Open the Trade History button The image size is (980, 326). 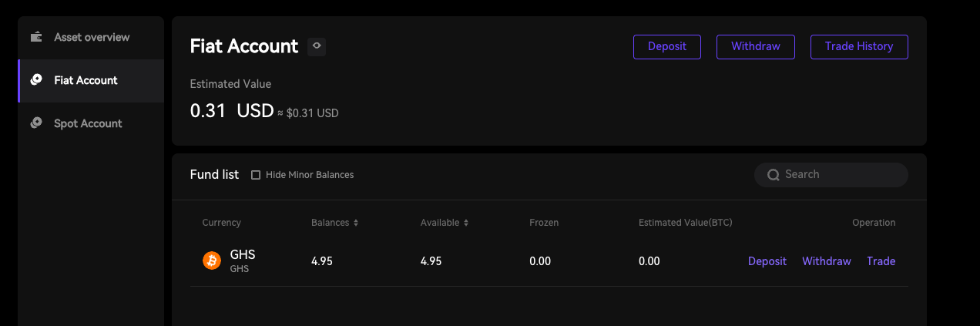pos(858,46)
